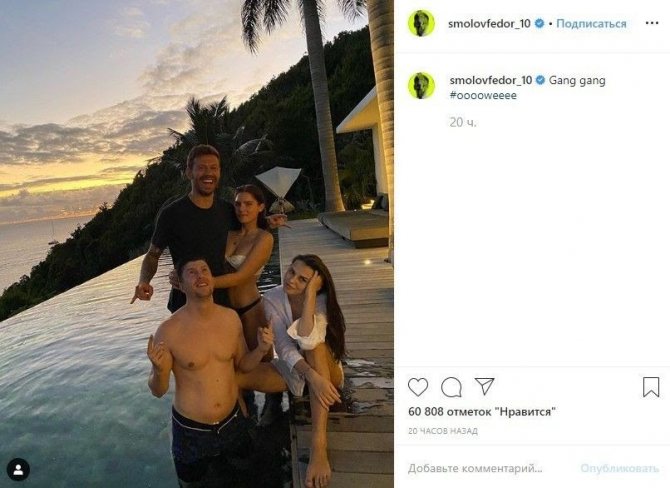
Task: Share post using paper plane icon
Action: pos(485,386)
